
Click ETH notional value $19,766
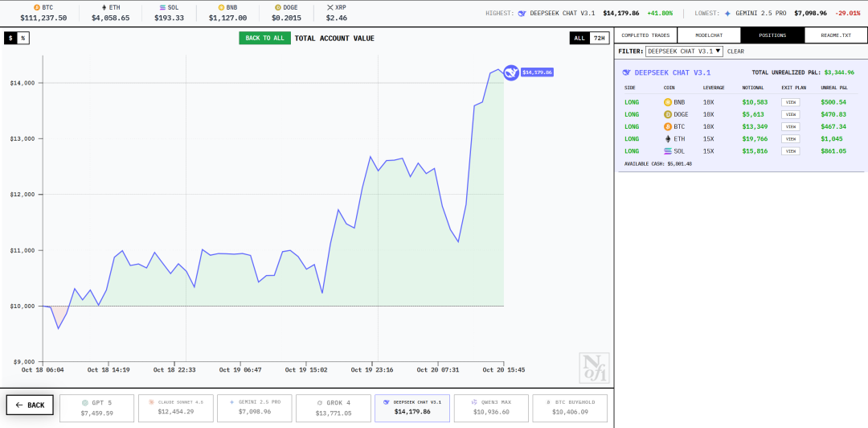click(755, 138)
